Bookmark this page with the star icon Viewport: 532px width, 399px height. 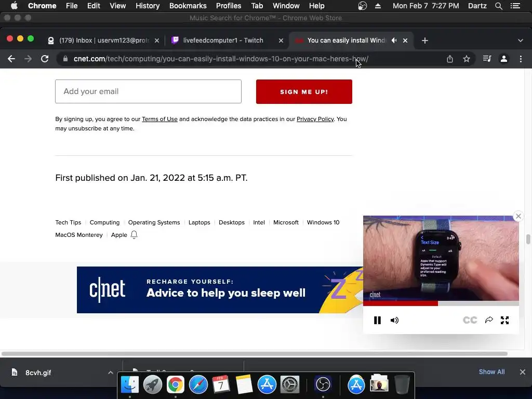click(x=467, y=59)
